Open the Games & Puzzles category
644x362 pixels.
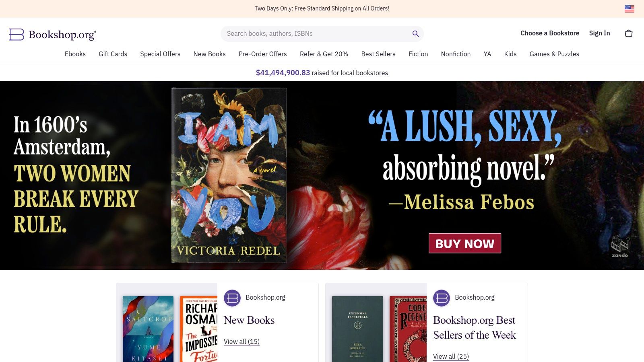554,54
